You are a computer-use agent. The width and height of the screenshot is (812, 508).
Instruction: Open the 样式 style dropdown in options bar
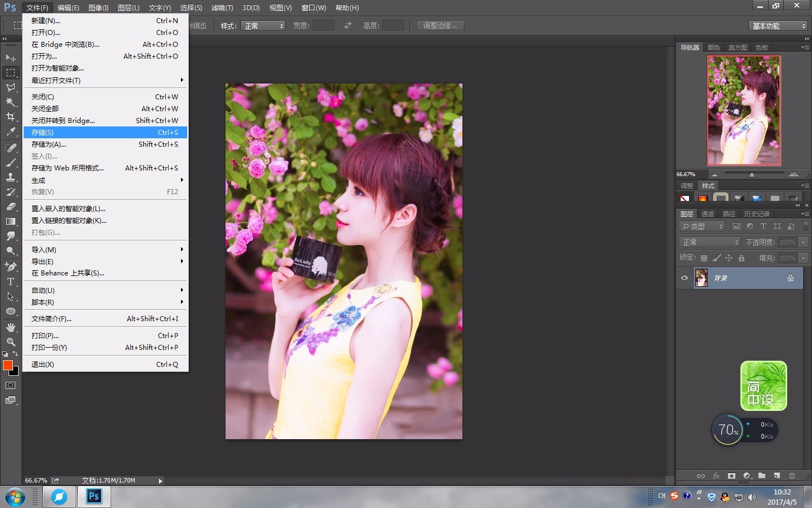(263, 26)
